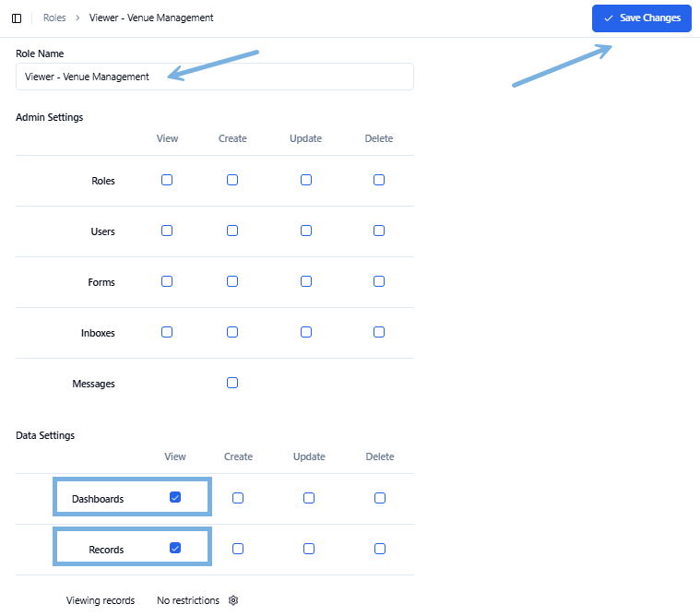Enable Create permission for Messages
700x616 pixels.
[232, 383]
